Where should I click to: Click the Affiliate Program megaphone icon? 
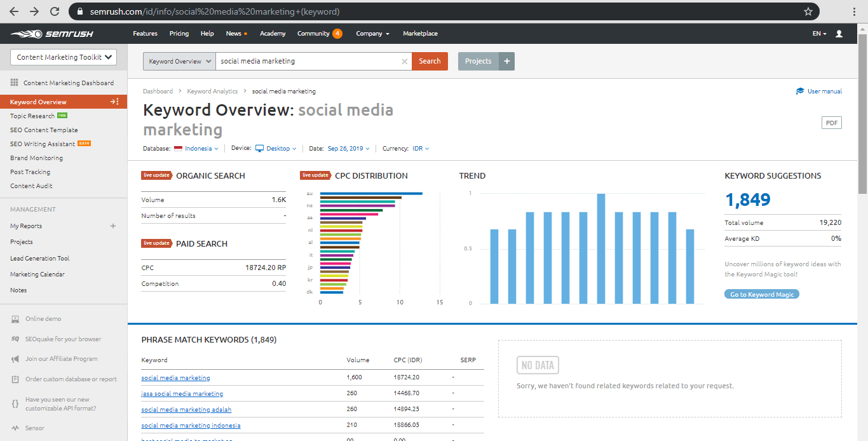15,359
